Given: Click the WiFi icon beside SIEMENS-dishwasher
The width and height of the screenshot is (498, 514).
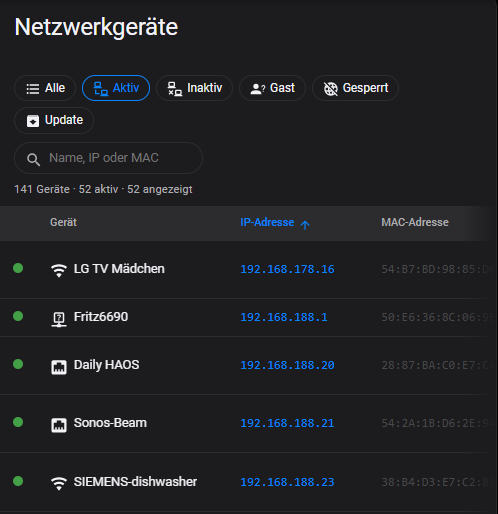Looking at the screenshot, I should pos(59,483).
